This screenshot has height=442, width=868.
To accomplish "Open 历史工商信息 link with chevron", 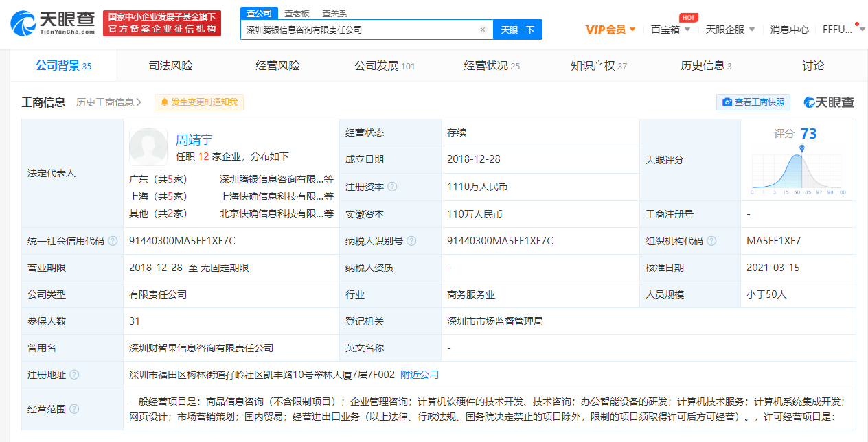I will click(109, 102).
